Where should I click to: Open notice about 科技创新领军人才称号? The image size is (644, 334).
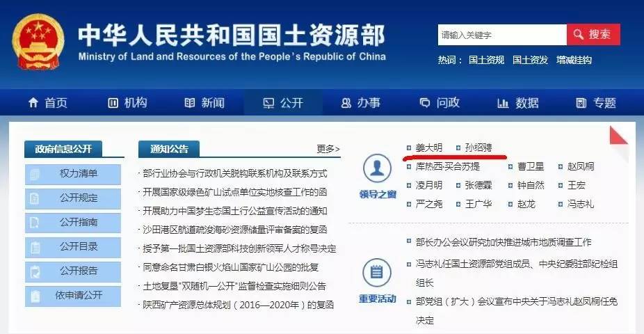click(239, 248)
